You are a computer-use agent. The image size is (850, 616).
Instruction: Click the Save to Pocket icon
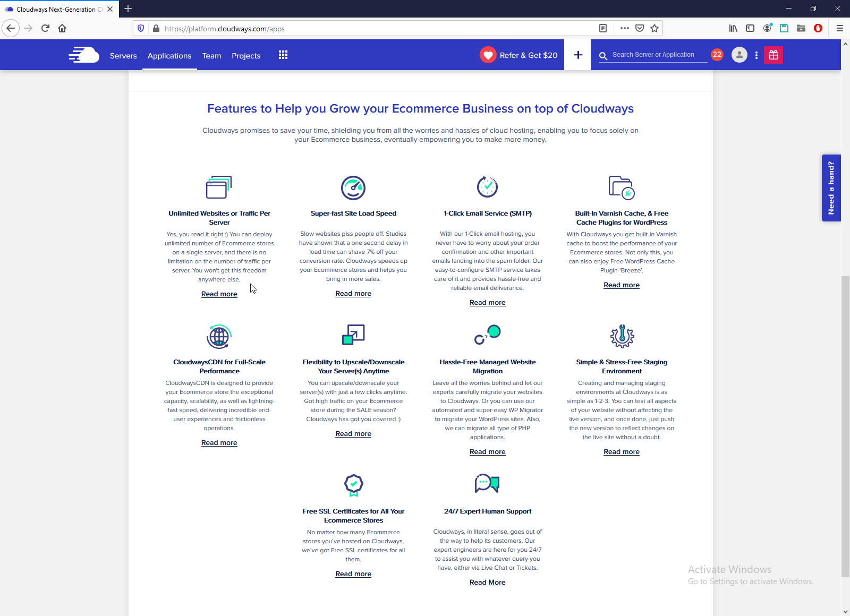(640, 28)
